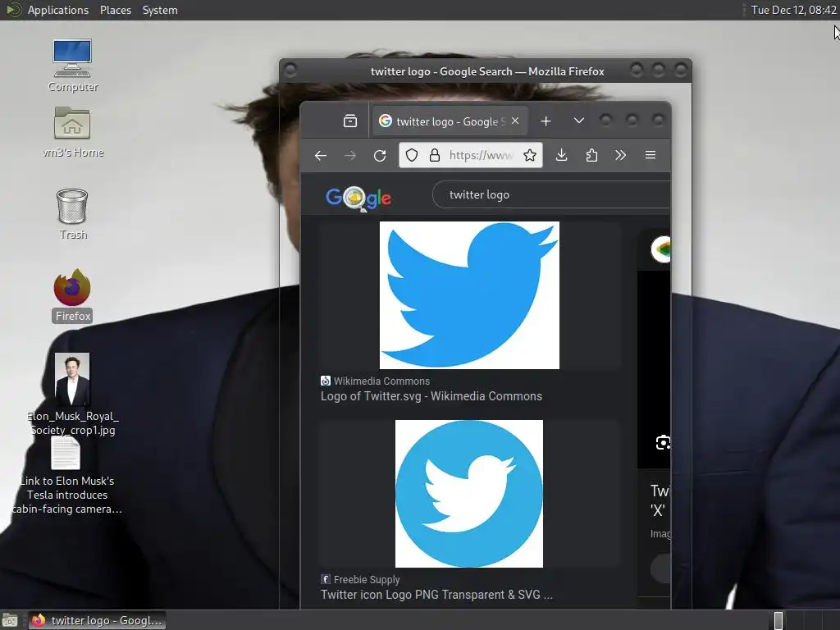Show site security via the padlock icon
This screenshot has width=840, height=630.
pyautogui.click(x=435, y=155)
